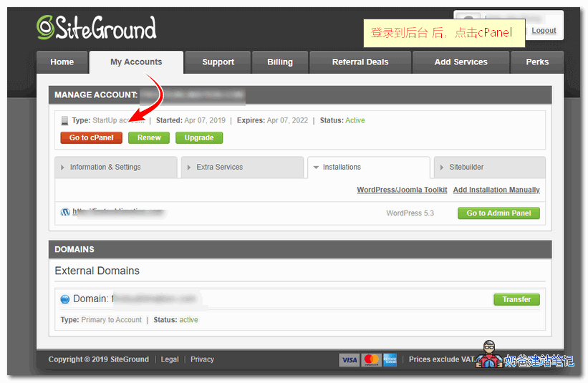Click the Mastercard payment icon
Image resolution: width=588 pixels, height=383 pixels.
coord(370,359)
